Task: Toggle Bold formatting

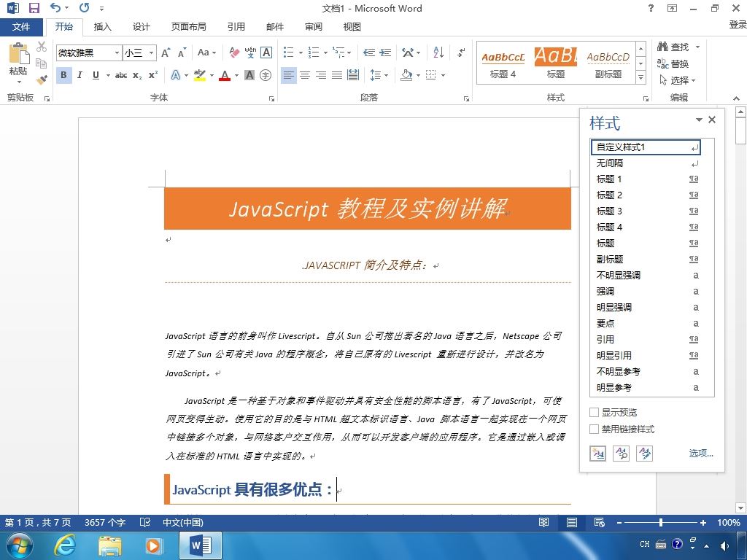Action: [x=63, y=75]
